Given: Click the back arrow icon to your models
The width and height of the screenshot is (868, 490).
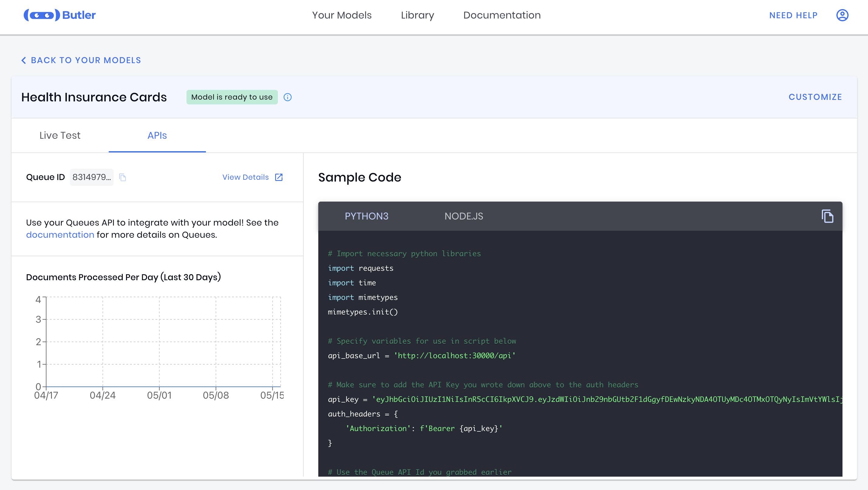Looking at the screenshot, I should (23, 60).
